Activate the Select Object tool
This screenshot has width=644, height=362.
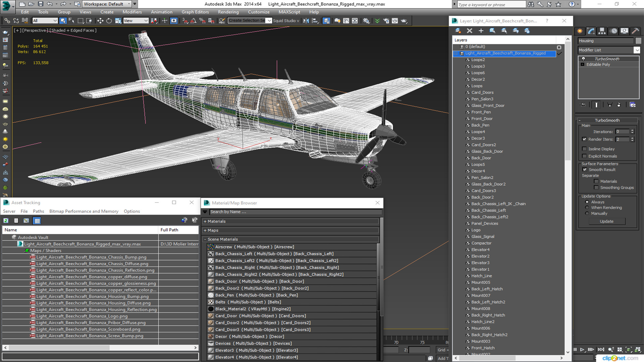(63, 21)
